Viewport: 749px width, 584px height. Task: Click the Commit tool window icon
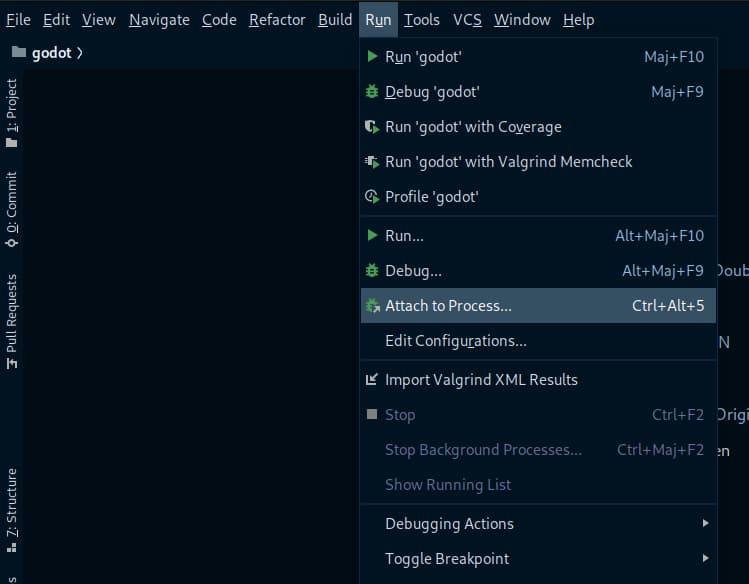tap(12, 243)
